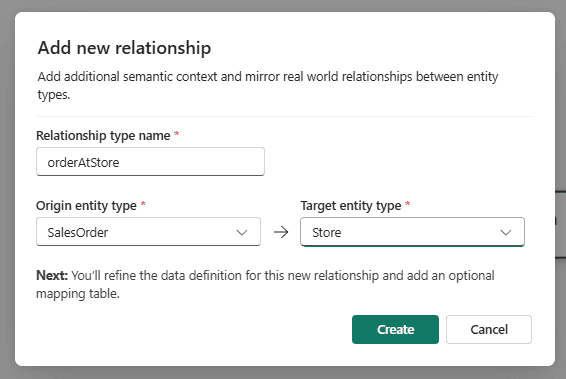
Task: Click the 'Origin entity type' label
Action: (x=86, y=206)
